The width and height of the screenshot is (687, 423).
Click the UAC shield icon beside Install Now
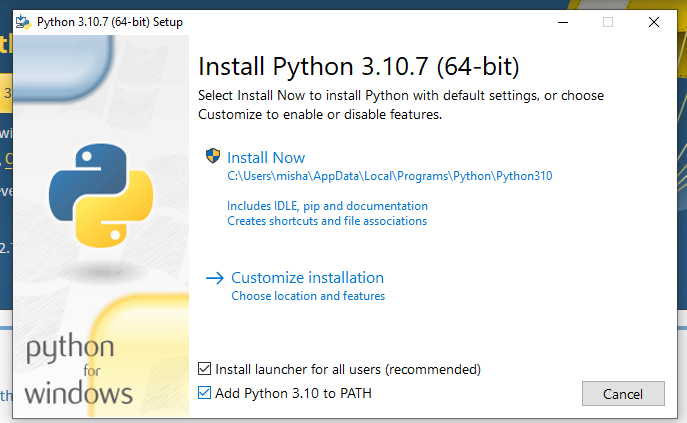pos(213,156)
